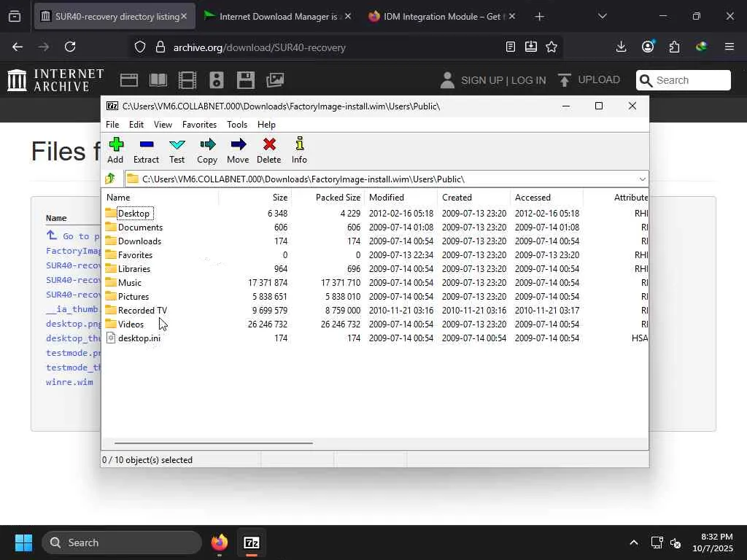Screen dimensions: 747x560
Task: Select the Recorded TV folder row
Action: point(376,310)
